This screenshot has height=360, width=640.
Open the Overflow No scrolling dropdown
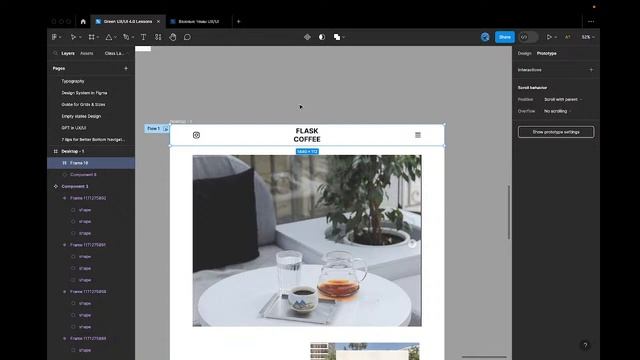(558, 111)
